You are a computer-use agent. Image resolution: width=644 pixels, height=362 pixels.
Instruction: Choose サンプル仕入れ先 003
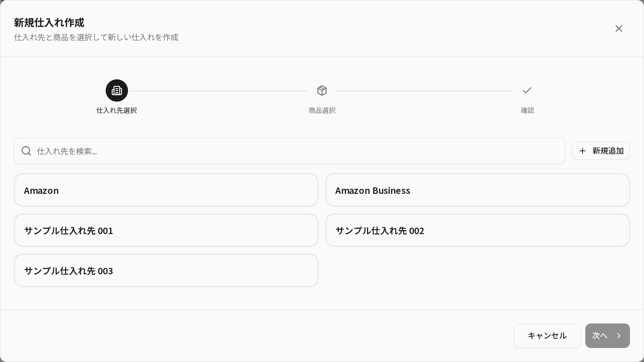tap(166, 270)
